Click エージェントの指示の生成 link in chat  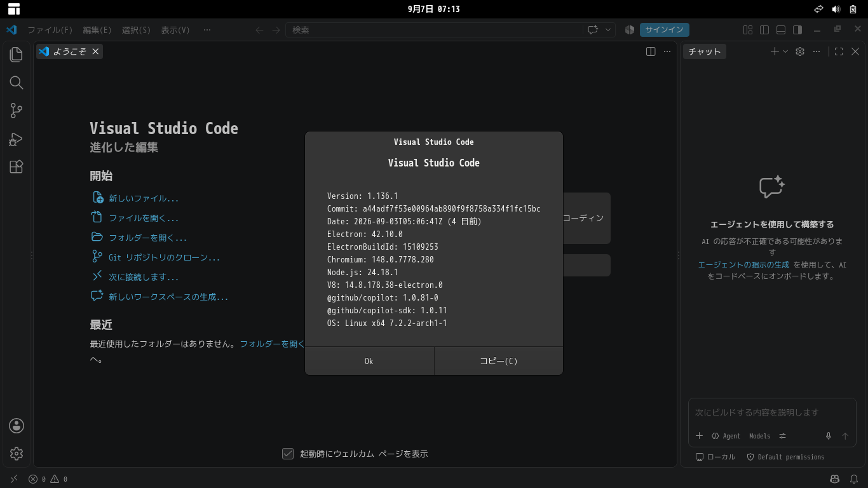click(743, 265)
